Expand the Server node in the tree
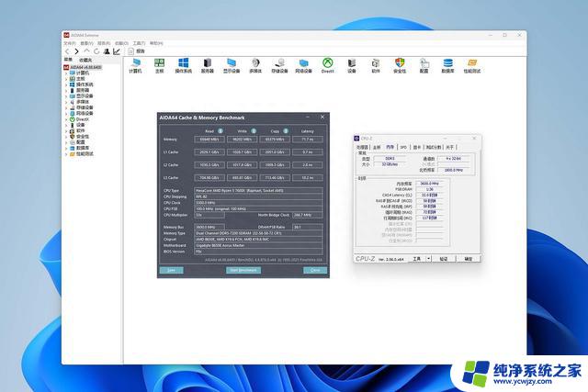Image resolution: width=588 pixels, height=392 pixels. tap(66, 90)
